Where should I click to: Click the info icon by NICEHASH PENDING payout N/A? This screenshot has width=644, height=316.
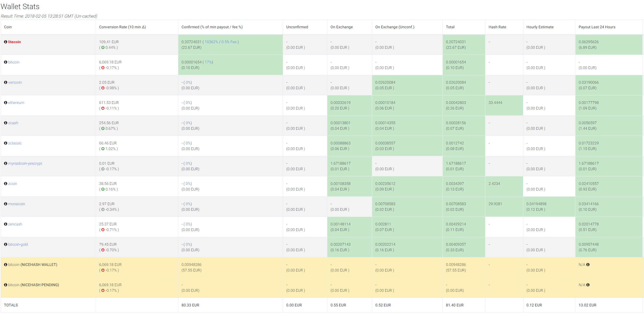coord(588,285)
